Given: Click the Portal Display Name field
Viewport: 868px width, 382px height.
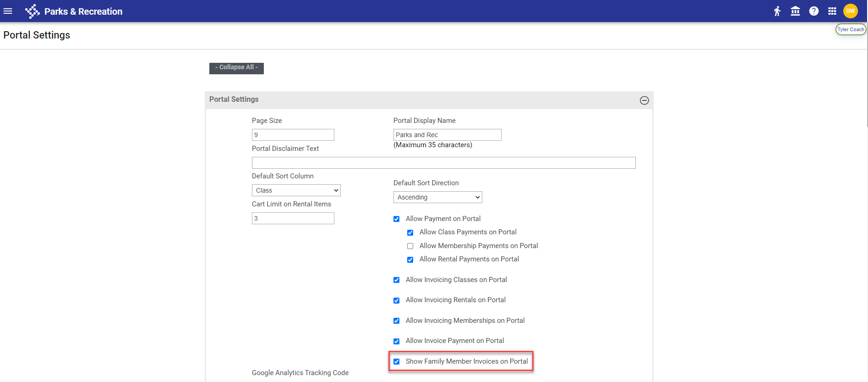Looking at the screenshot, I should (x=447, y=135).
